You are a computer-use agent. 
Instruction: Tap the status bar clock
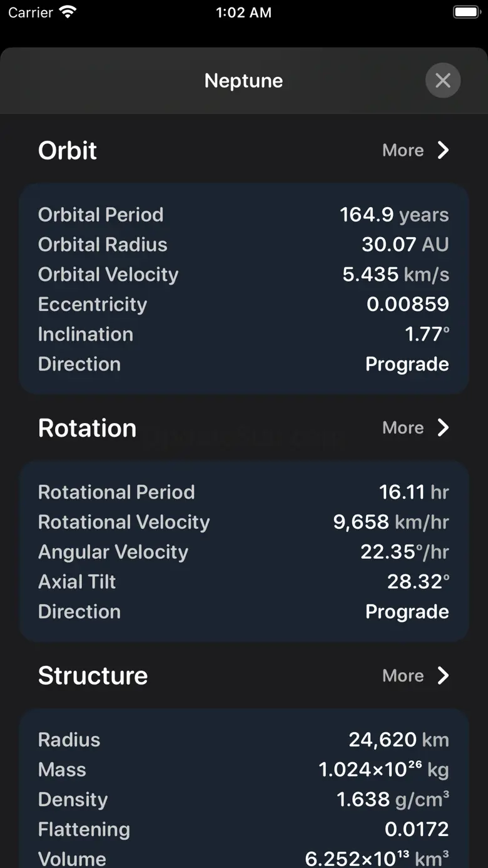243,13
